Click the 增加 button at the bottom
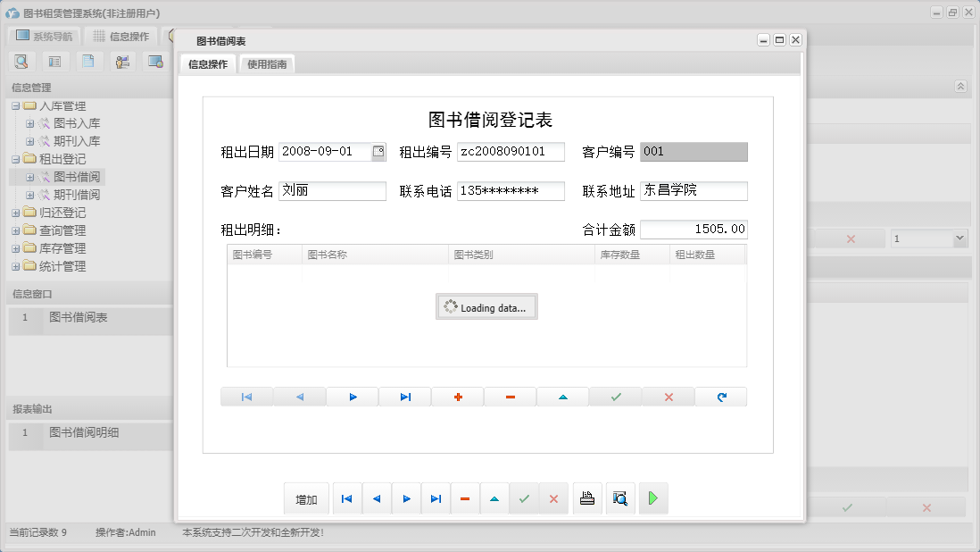 pyautogui.click(x=306, y=498)
